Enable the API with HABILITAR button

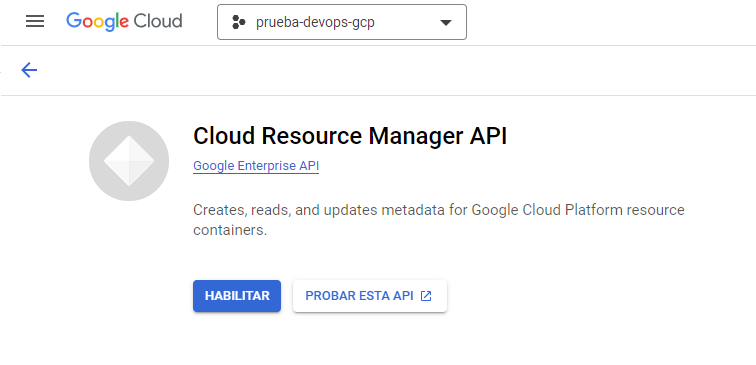237,296
